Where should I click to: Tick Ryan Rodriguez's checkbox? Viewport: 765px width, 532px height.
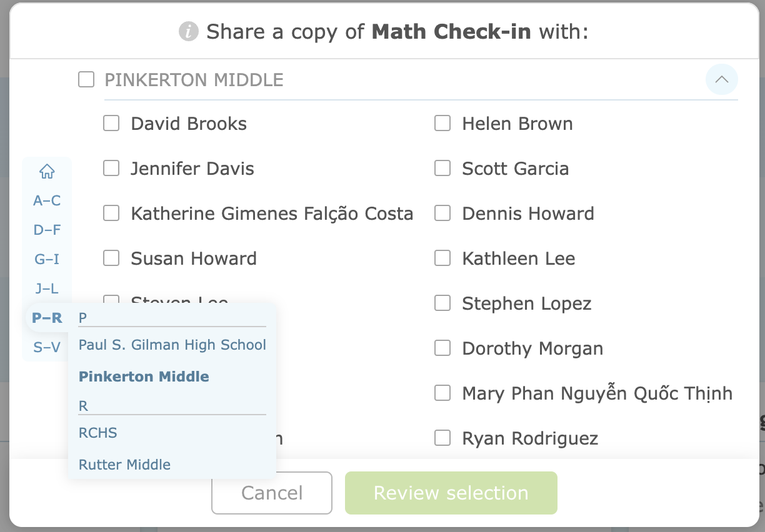tap(442, 438)
